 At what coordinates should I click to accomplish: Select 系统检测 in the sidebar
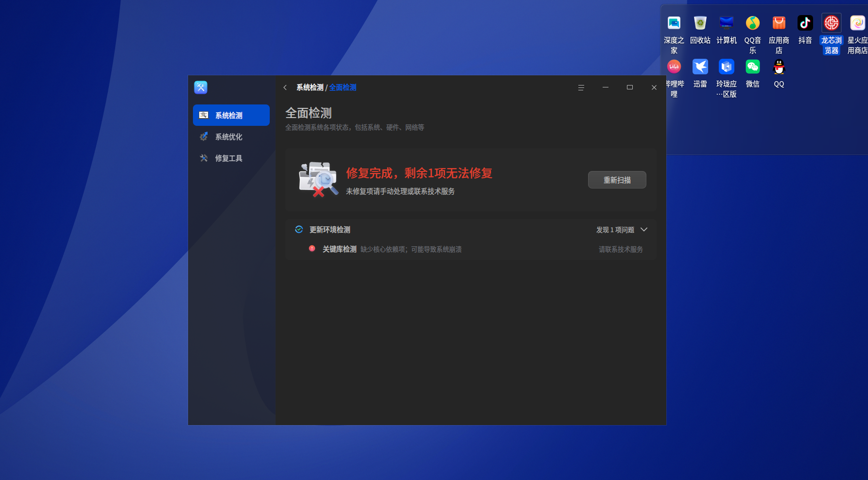[231, 115]
